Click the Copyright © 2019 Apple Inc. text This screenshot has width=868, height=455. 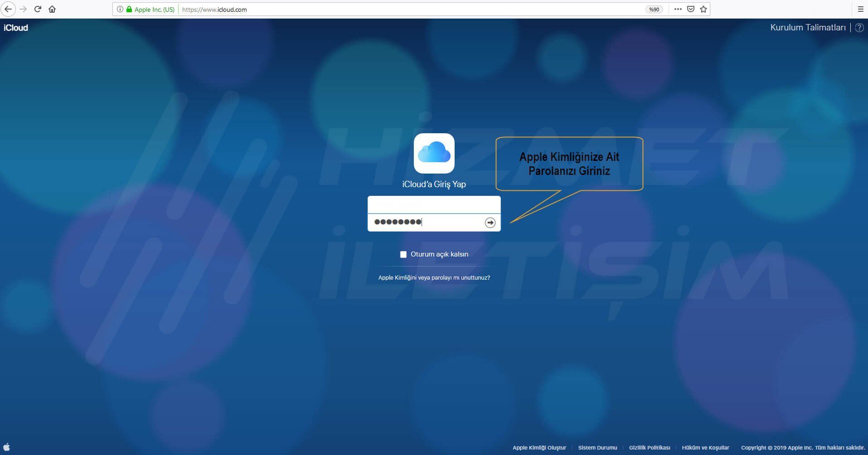tap(803, 448)
